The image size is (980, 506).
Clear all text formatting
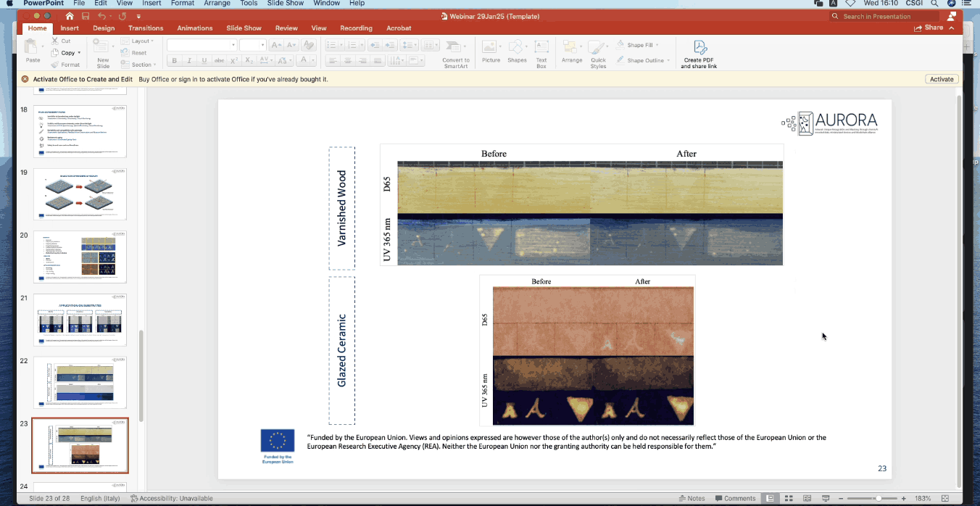(x=307, y=45)
